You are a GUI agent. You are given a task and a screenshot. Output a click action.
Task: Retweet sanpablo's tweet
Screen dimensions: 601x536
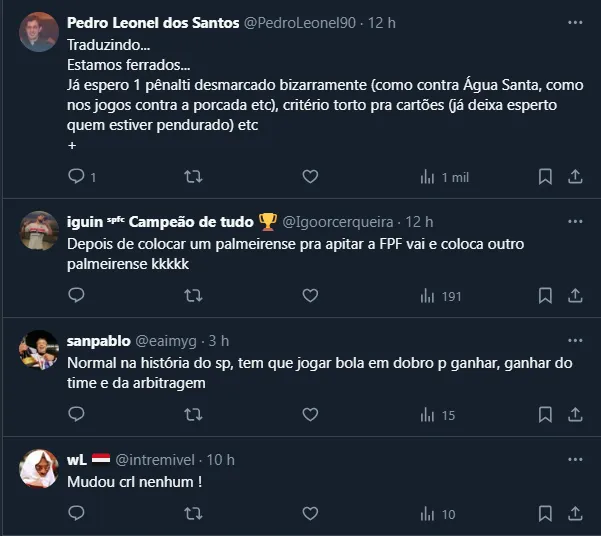(x=193, y=415)
